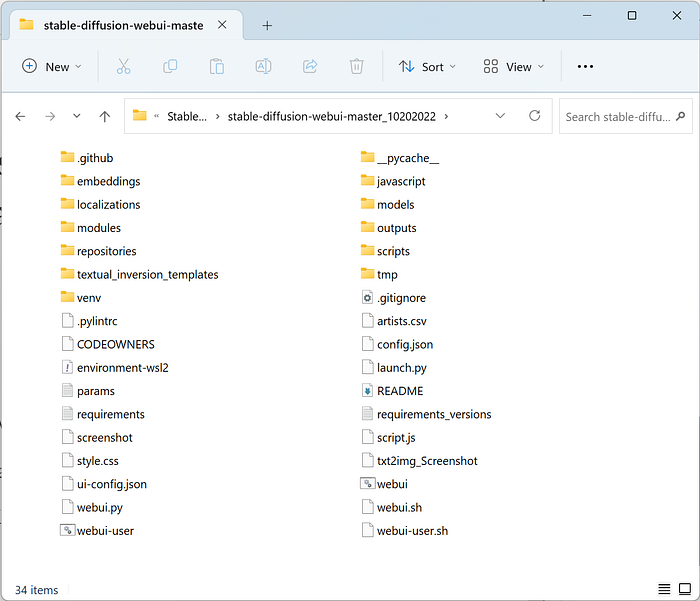The width and height of the screenshot is (700, 601).
Task: Open the View dropdown menu
Action: point(514,67)
